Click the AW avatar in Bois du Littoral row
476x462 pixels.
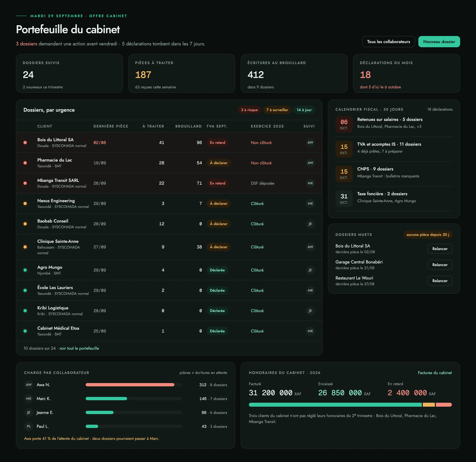pos(310,143)
